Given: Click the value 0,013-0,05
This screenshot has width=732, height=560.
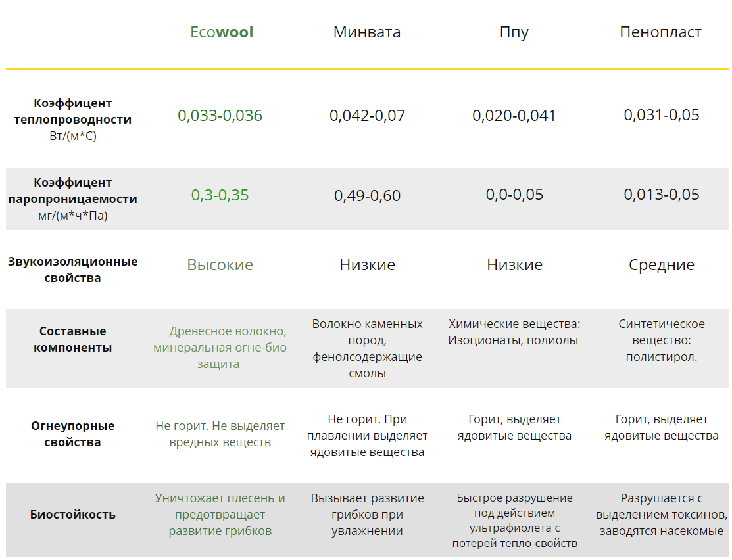Looking at the screenshot, I should (x=662, y=195).
